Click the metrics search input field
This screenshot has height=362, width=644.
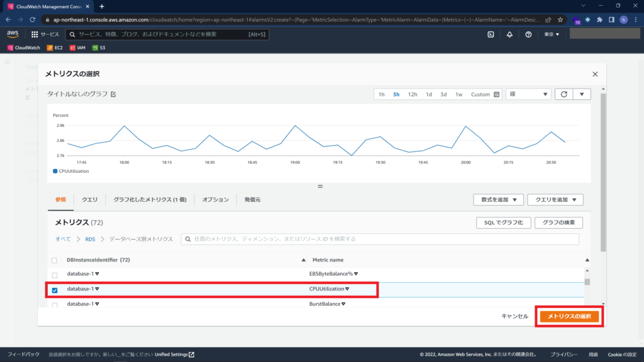[377, 239]
